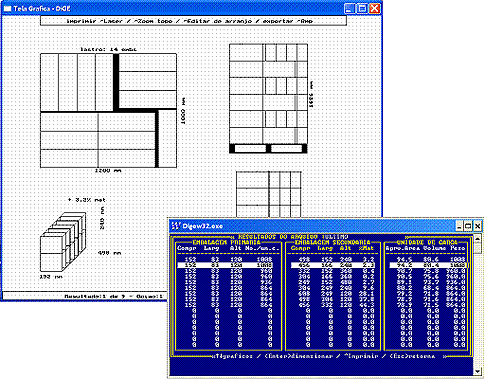Click the console scrollbar down arrow
This screenshot has width=485, height=379.
pyautogui.click(x=478, y=371)
